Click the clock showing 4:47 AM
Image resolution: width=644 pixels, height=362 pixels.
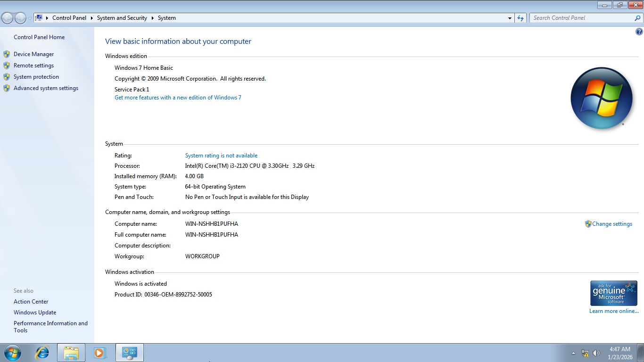[x=619, y=349]
